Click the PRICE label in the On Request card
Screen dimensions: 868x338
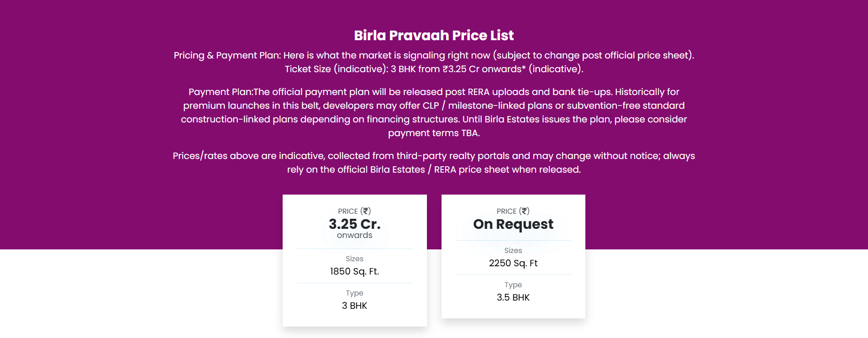[x=506, y=211]
